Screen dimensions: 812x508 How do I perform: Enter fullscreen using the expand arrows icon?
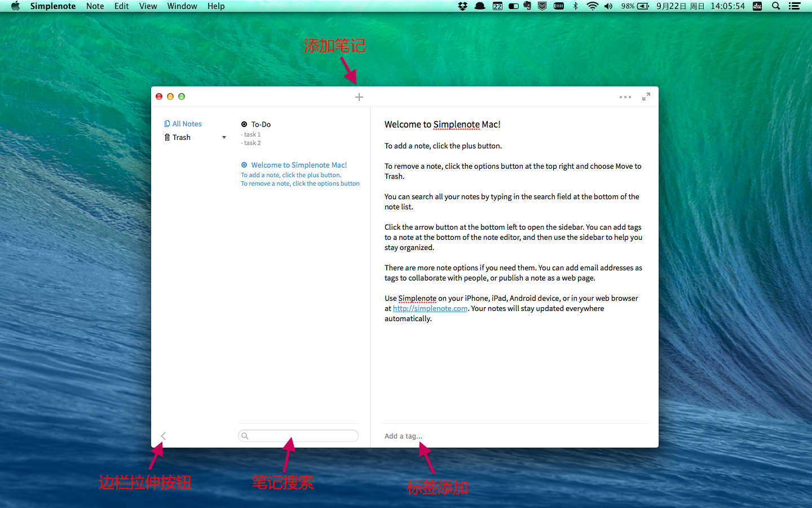[646, 97]
